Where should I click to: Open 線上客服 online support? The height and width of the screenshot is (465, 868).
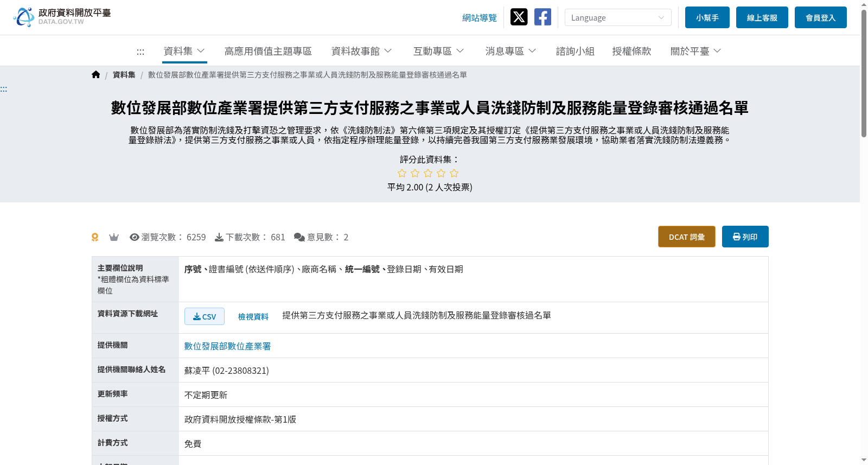click(x=762, y=17)
